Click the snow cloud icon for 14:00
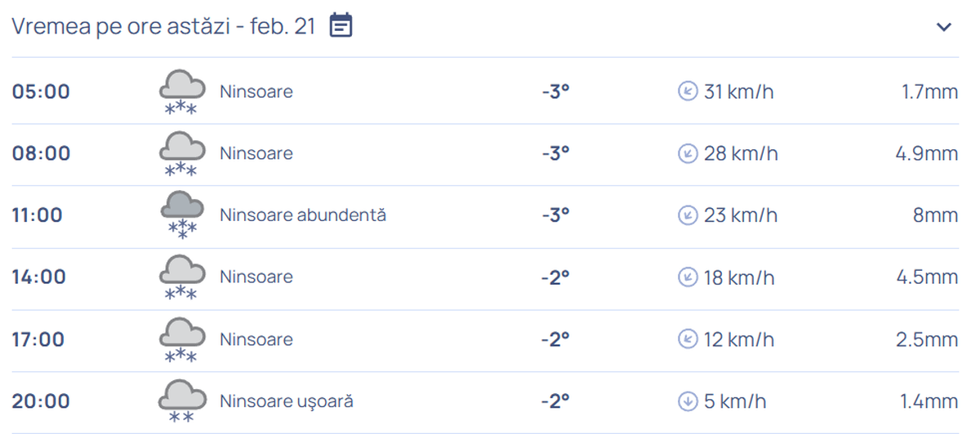Screen dimensions: 980x434 point(181,279)
